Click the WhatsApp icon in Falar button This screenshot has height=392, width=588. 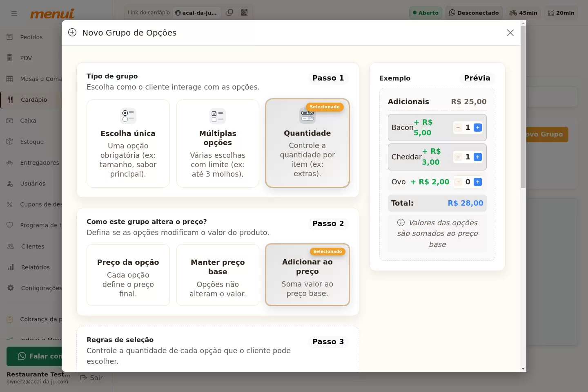[22, 356]
